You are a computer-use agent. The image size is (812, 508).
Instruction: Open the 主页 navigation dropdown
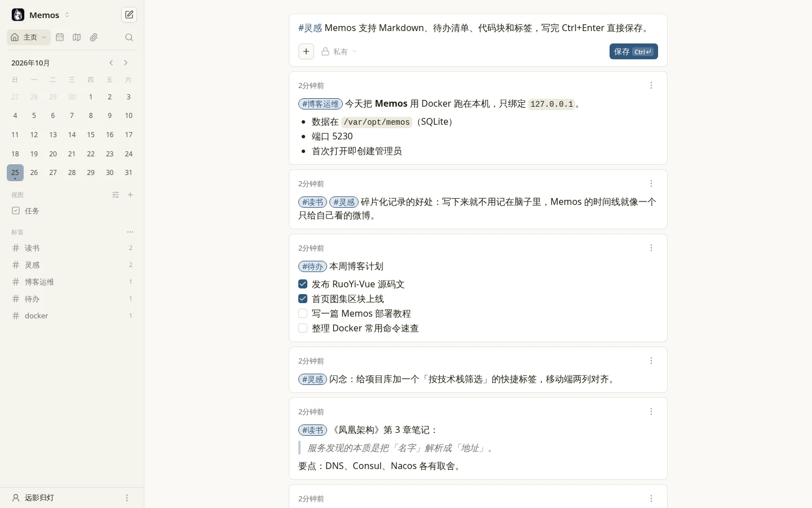pyautogui.click(x=29, y=37)
